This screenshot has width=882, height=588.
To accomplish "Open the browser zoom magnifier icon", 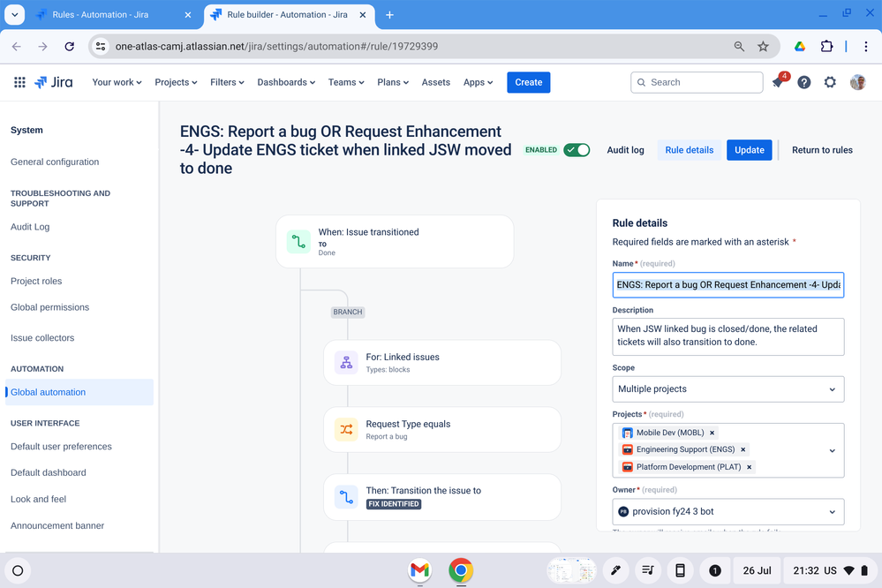I will pos(739,46).
